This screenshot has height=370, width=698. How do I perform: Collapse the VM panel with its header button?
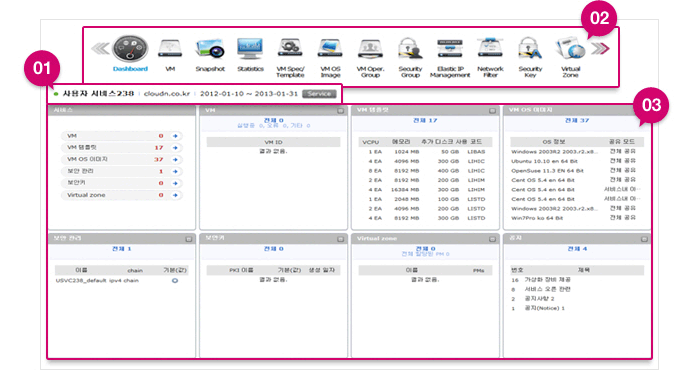341,110
